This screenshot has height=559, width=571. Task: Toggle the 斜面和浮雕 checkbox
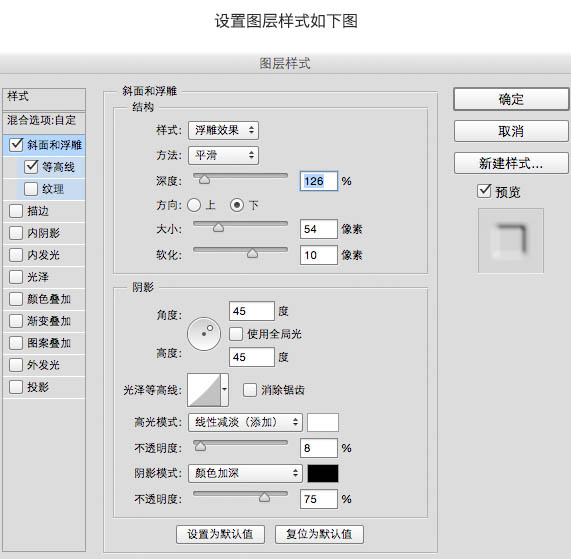[16, 145]
